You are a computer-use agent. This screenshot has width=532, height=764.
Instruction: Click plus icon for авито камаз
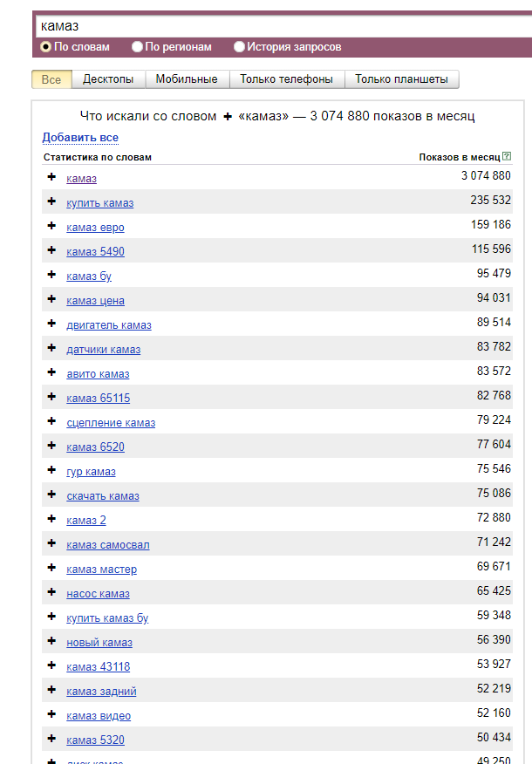pyautogui.click(x=51, y=372)
